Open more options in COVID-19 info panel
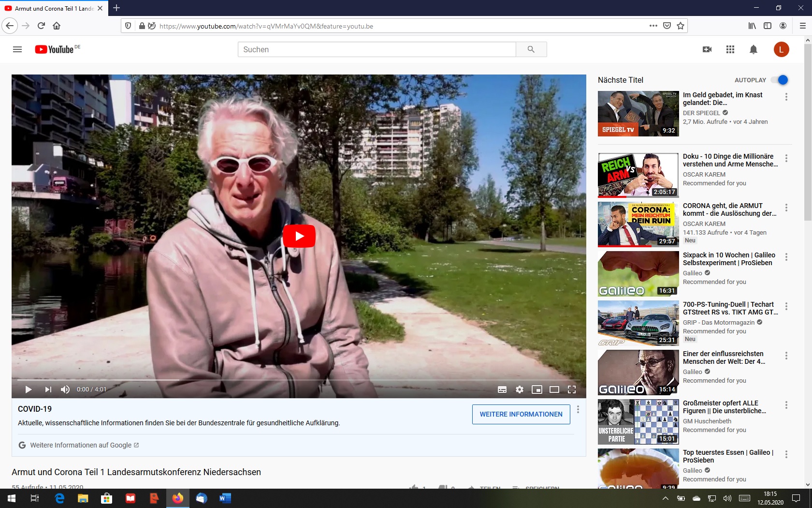Viewport: 812px width, 508px height. (x=578, y=410)
